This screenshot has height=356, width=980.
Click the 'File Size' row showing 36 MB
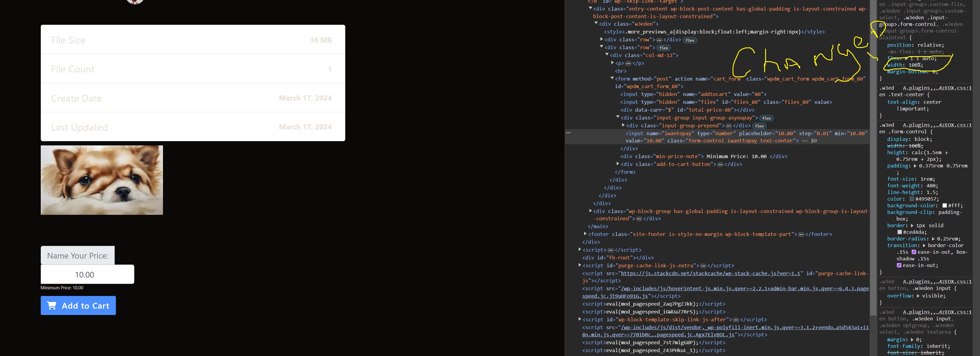coord(193,40)
